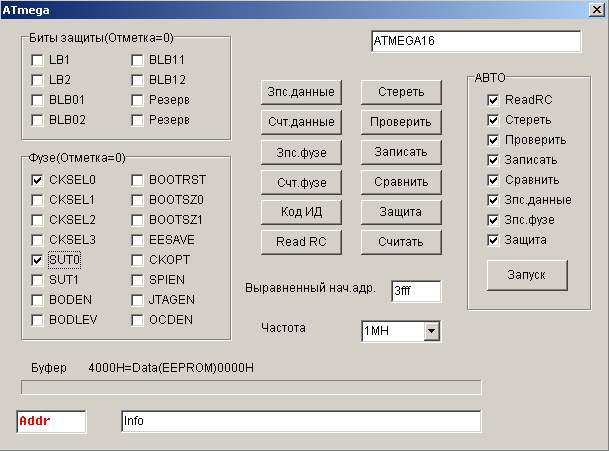This screenshot has width=609, height=451.
Task: Uncheck ReadRC in the АВТО group
Action: click(493, 100)
